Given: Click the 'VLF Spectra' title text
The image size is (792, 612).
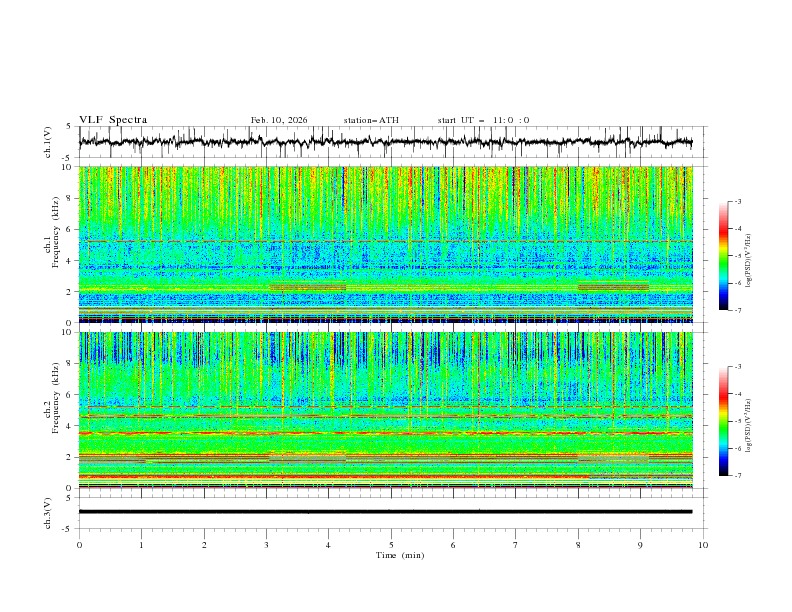Looking at the screenshot, I should 113,120.
